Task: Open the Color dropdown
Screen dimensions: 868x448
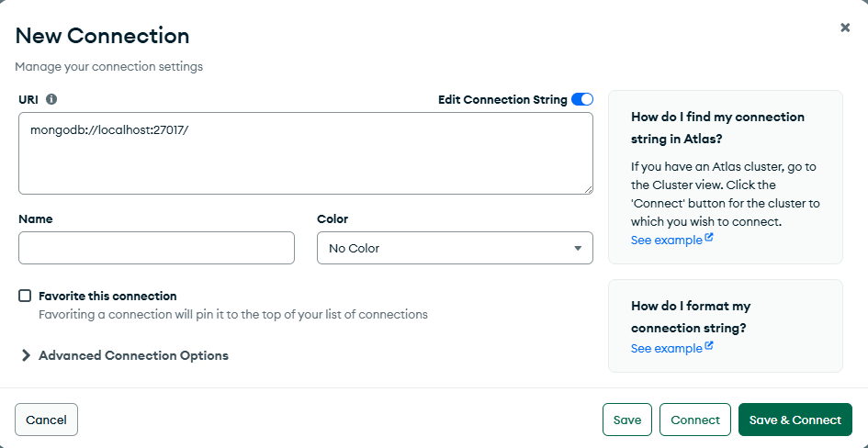Action: click(x=454, y=248)
